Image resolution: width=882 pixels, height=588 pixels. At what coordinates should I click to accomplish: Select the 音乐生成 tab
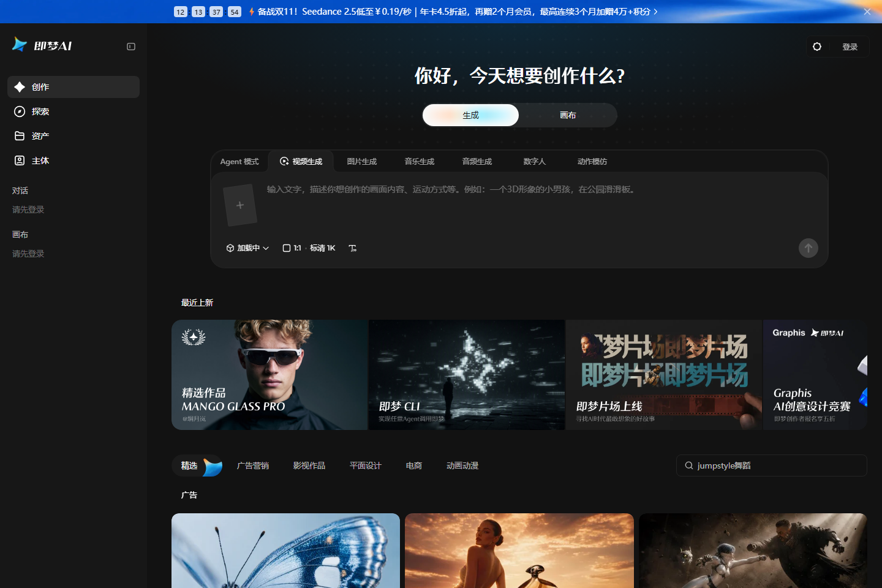[x=420, y=162]
